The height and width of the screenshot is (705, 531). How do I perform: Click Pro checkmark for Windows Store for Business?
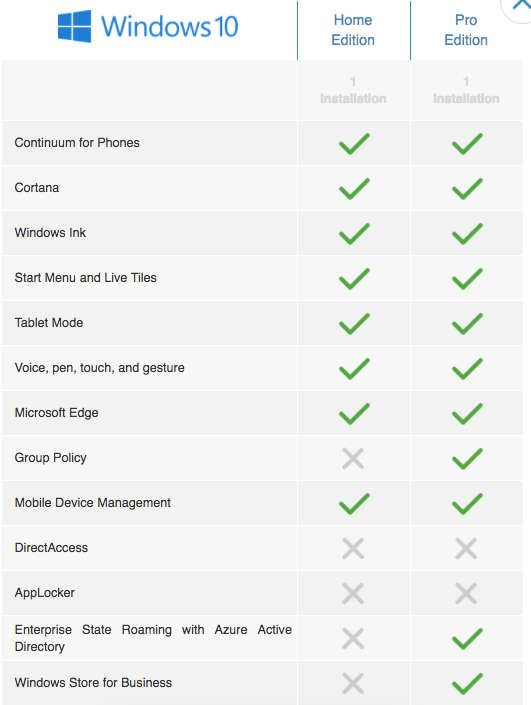[x=467, y=683]
